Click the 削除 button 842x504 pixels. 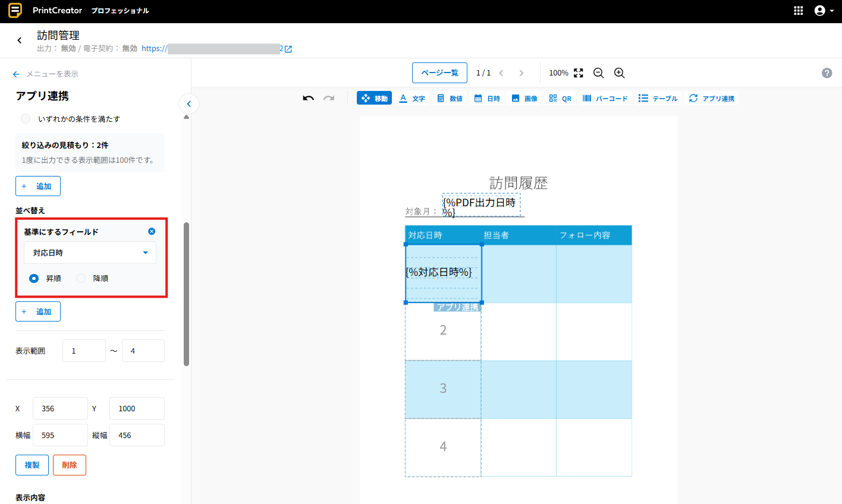coord(70,465)
